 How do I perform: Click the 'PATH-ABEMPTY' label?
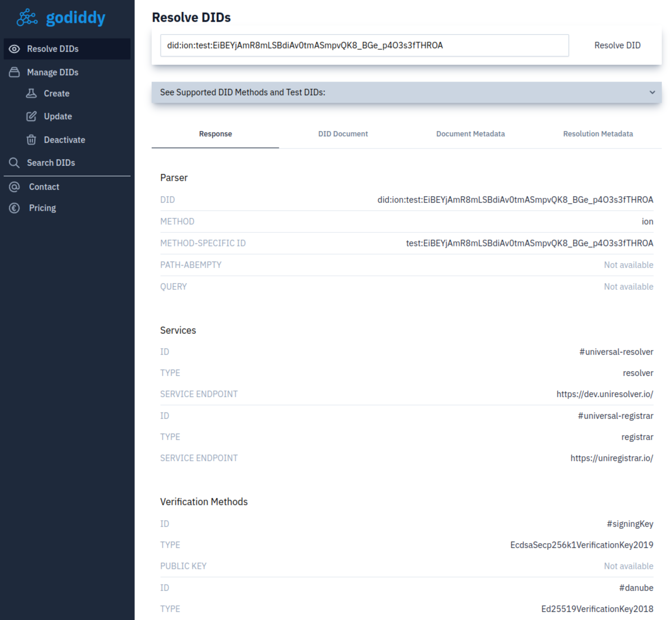point(191,265)
